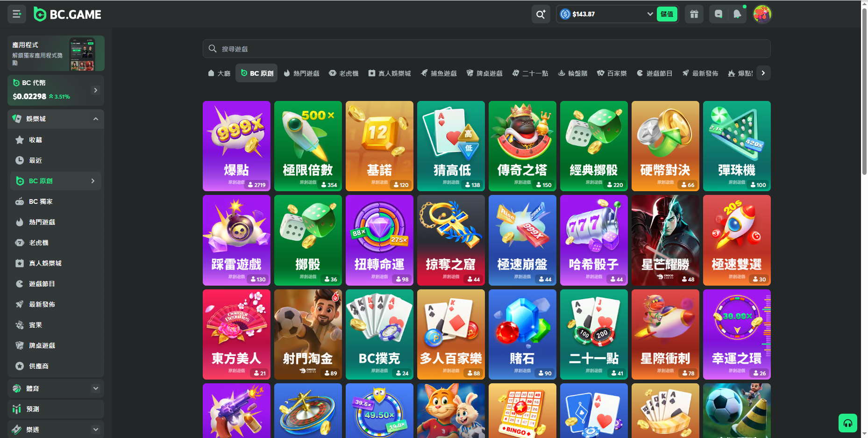Select the 牌桌遊戲 tab in top bar
Viewport: 868px width, 438px height.
coord(484,73)
